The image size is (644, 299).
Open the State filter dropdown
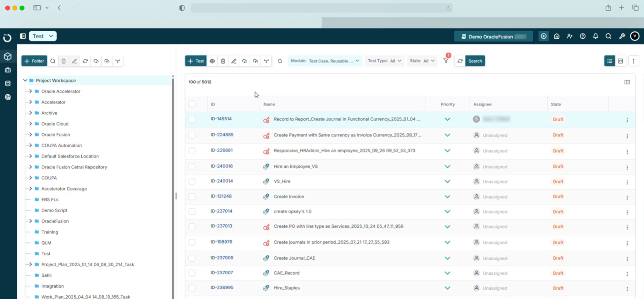[x=422, y=61]
